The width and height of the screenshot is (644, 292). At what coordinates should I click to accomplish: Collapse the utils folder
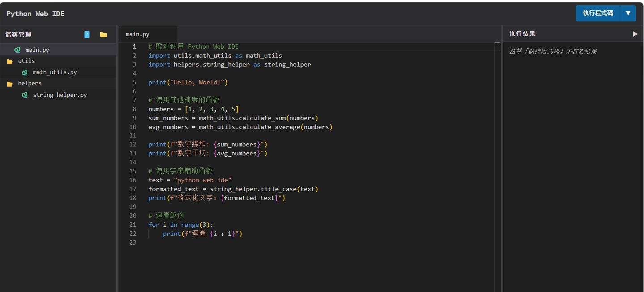58,61
